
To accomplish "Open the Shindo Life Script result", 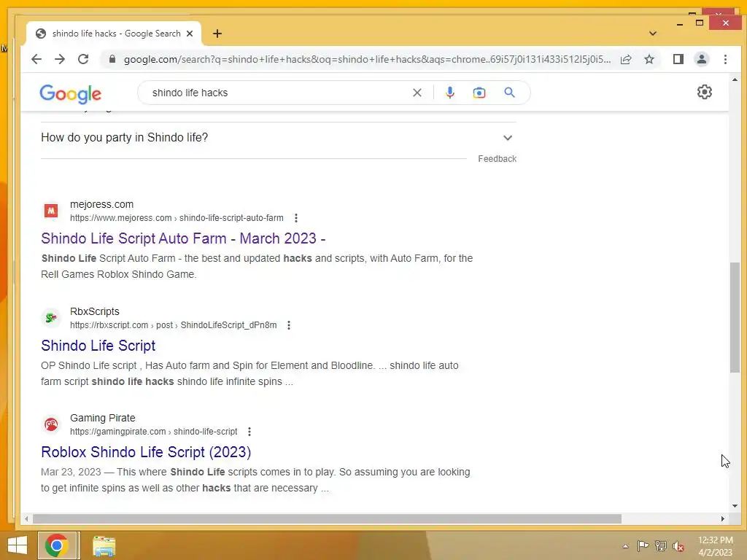I will coord(98,345).
